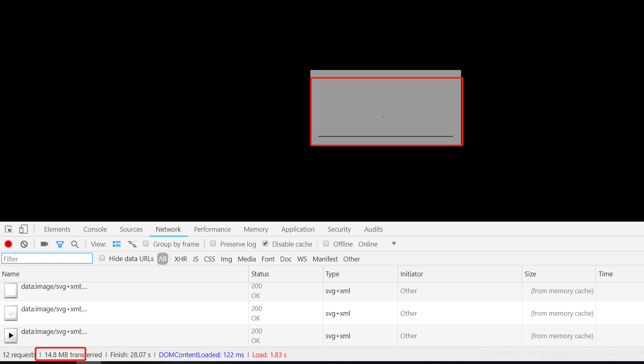This screenshot has height=364, width=644.
Task: Toggle the network filter funnel icon
Action: (x=60, y=244)
